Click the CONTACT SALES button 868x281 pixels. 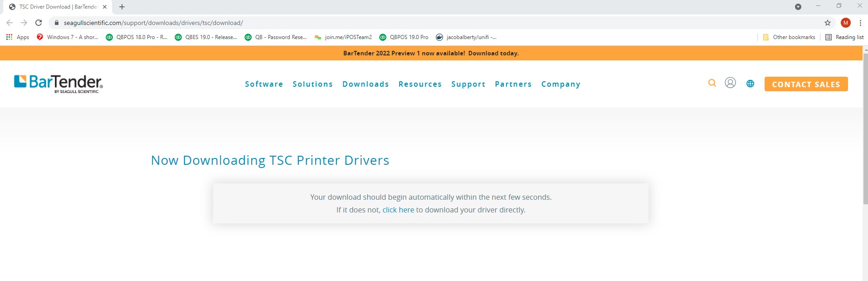(x=806, y=84)
